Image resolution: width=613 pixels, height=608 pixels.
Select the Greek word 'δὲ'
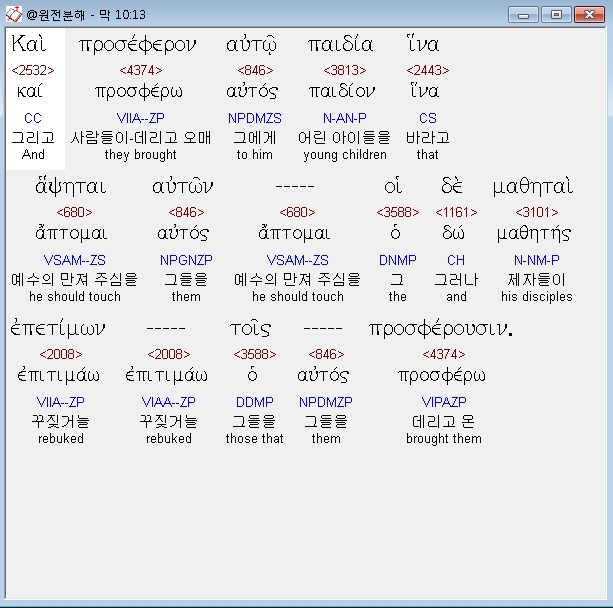pyautogui.click(x=452, y=185)
